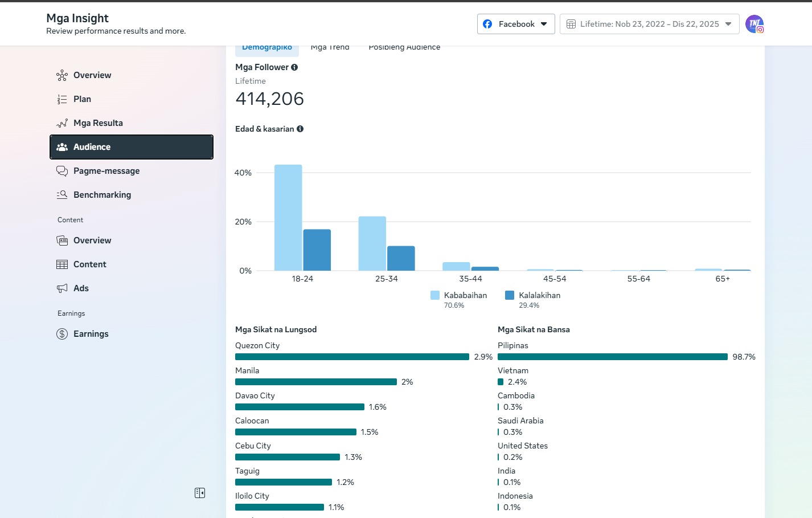Click the Mga Resulta chart icon
812x518 pixels.
click(x=62, y=123)
